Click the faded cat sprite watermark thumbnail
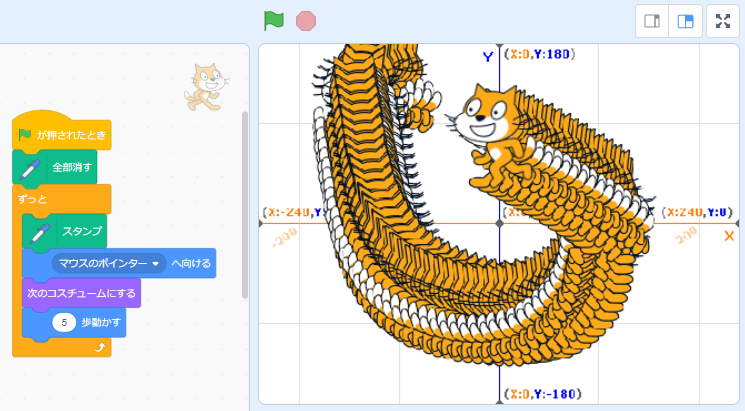745x411 pixels. [206, 87]
